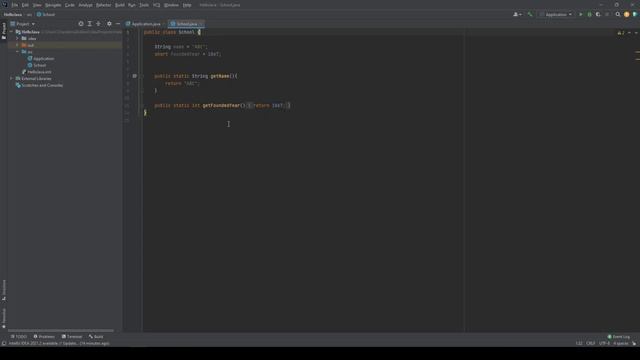Click the orange IDE update icon
The height and width of the screenshot is (360, 640).
pos(627,15)
